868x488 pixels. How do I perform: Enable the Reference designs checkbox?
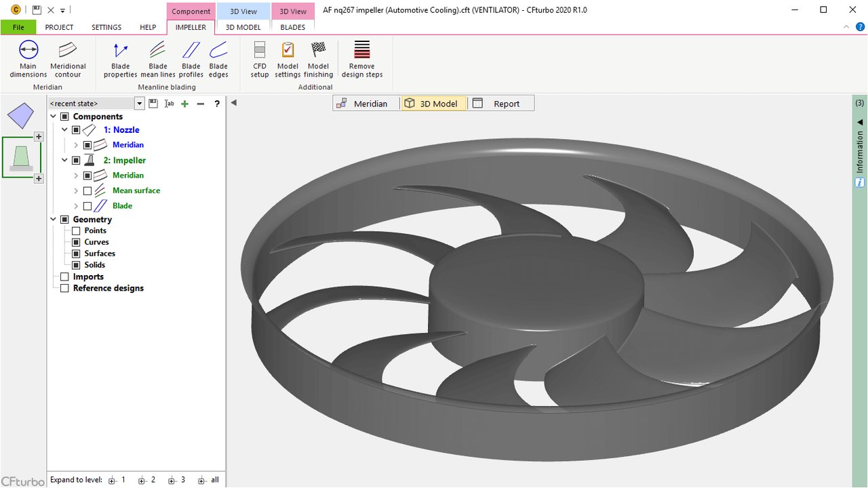64,289
